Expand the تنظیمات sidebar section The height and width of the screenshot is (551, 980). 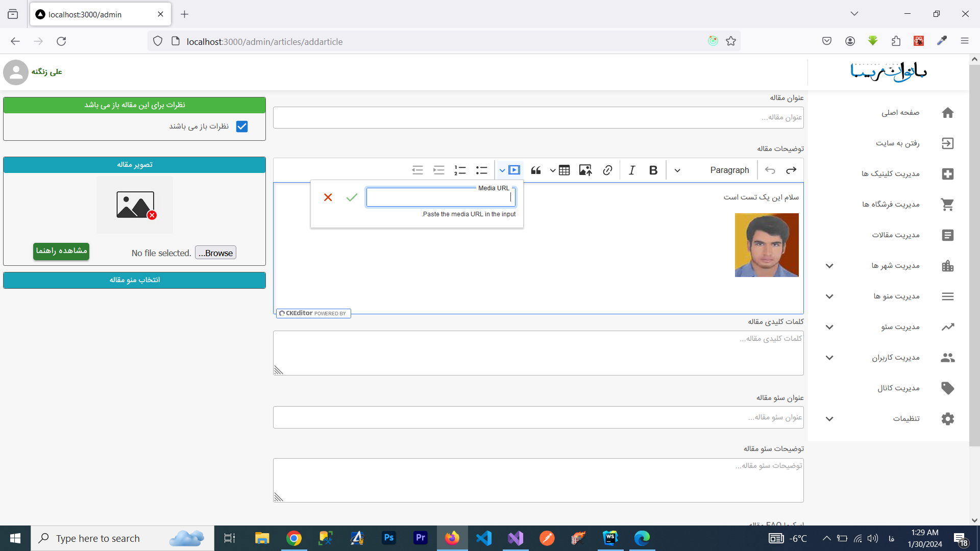(x=829, y=419)
